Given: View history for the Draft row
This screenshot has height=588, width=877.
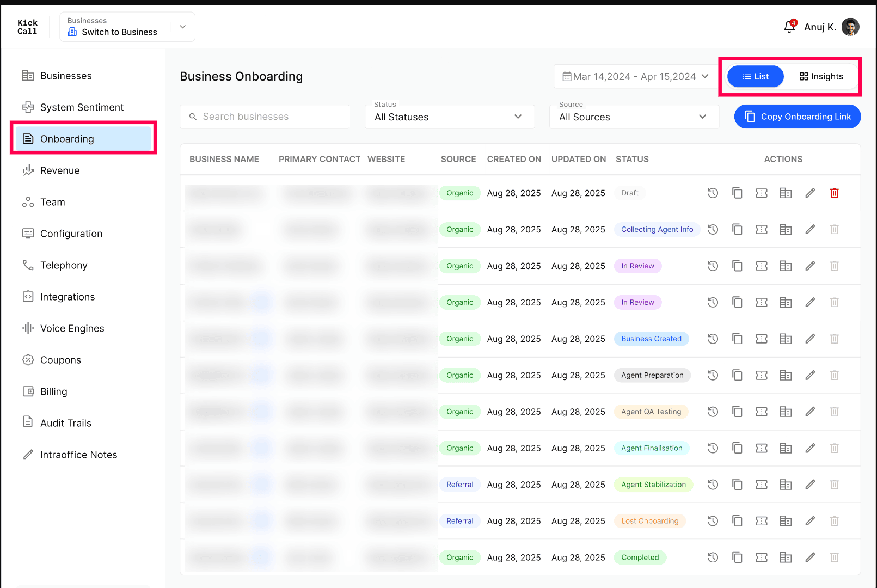Looking at the screenshot, I should [713, 193].
